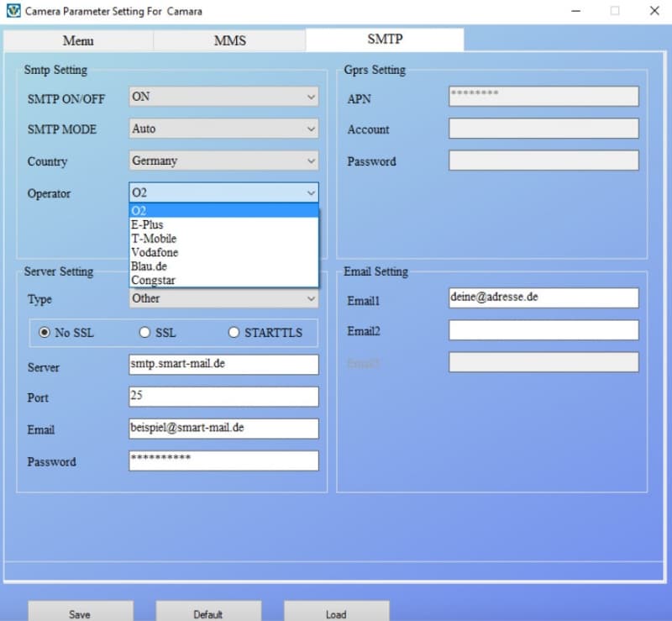
Task: Switch to the Menu tab
Action: tap(78, 40)
